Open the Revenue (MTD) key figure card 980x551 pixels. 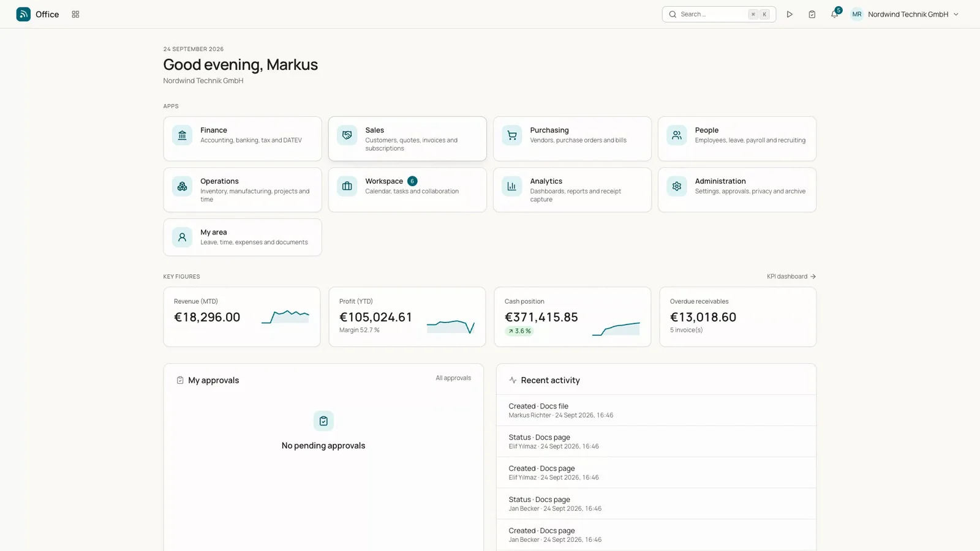point(242,317)
